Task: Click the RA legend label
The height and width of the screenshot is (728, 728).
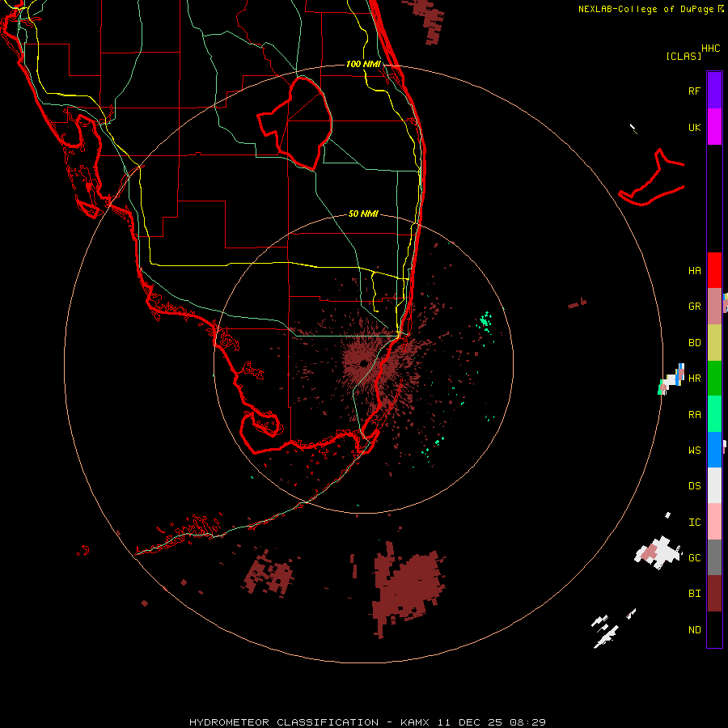Action: 694,415
